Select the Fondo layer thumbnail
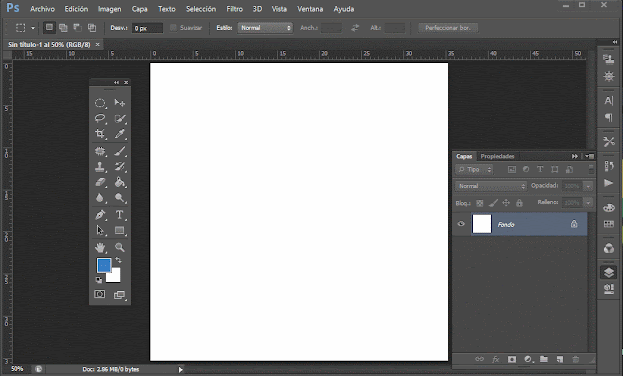 tap(482, 224)
